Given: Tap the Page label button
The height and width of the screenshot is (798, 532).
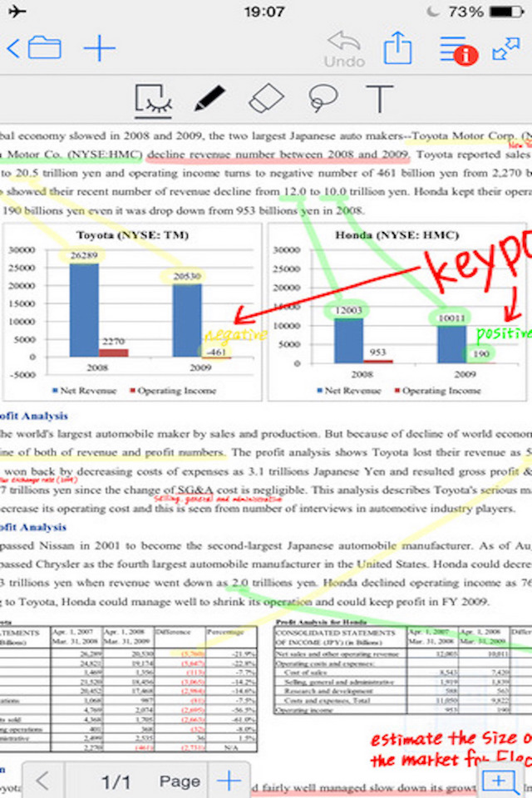Looking at the screenshot, I should point(180,781).
